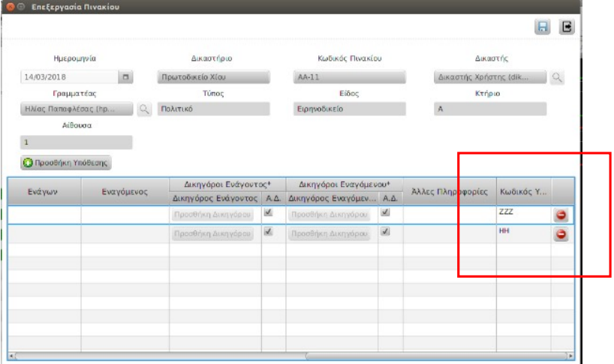This screenshot has height=364, width=614.
Task: Click defendant Προσθήκη Δικηγόρου button in HH row
Action: [330, 233]
